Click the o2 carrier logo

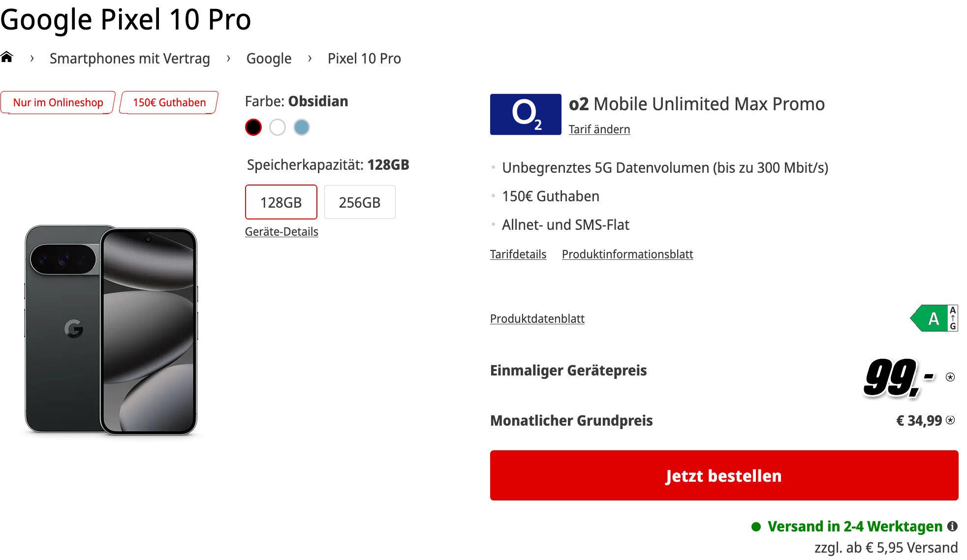click(x=525, y=114)
